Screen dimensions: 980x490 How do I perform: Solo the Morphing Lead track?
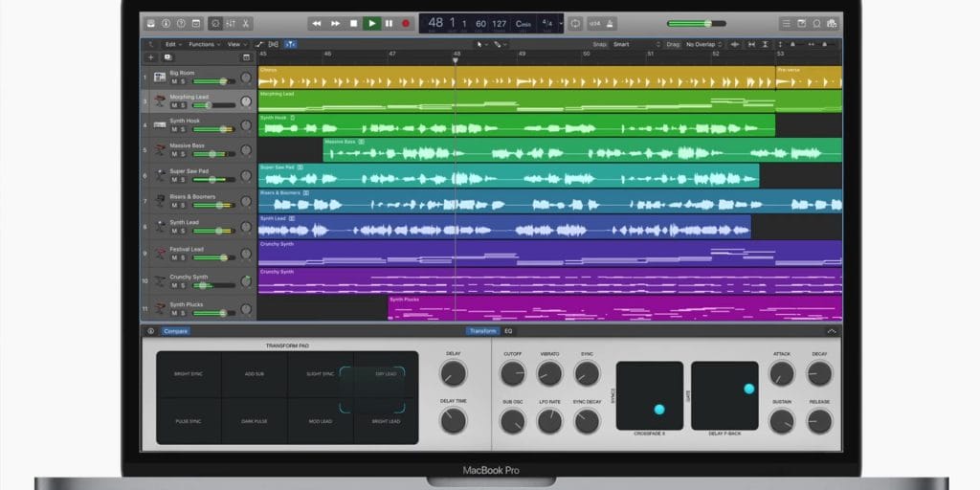pyautogui.click(x=183, y=105)
